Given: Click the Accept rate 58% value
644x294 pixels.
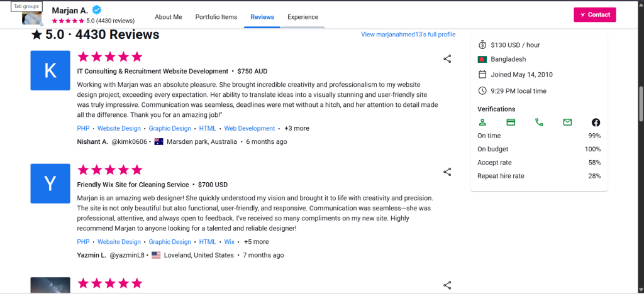Looking at the screenshot, I should point(594,163).
